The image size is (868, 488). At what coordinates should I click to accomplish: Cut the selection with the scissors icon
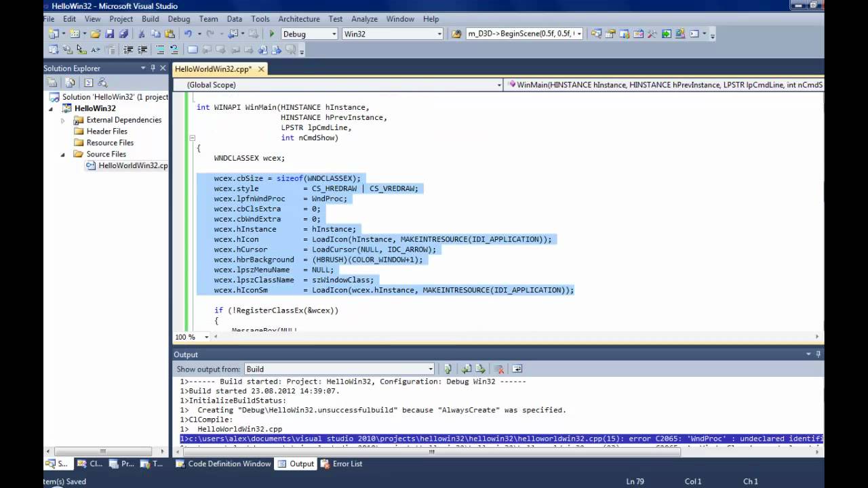[142, 34]
